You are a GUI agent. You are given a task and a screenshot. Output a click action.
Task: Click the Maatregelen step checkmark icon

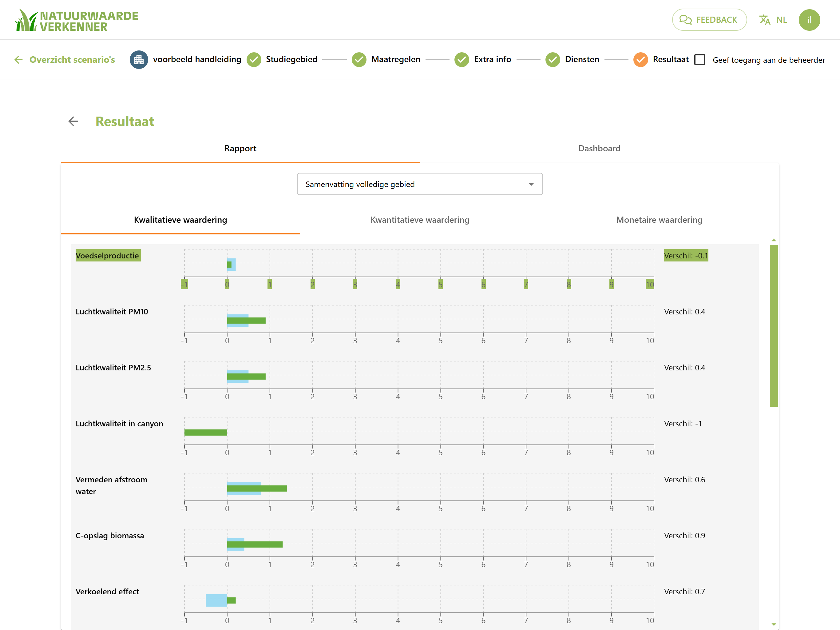[x=359, y=60]
